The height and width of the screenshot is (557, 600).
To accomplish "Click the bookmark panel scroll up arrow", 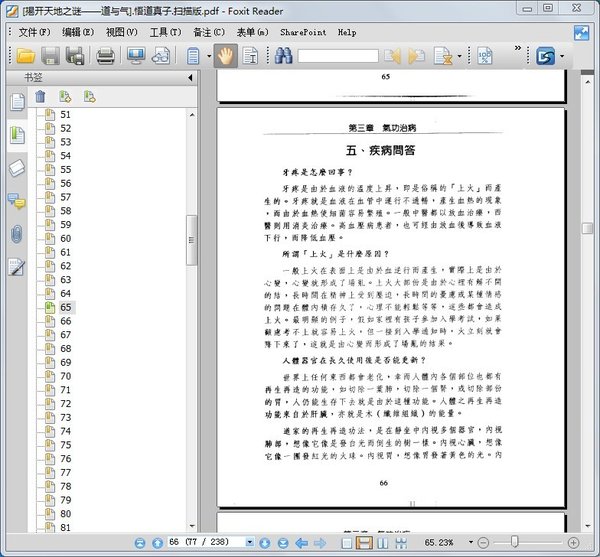I will (192, 115).
